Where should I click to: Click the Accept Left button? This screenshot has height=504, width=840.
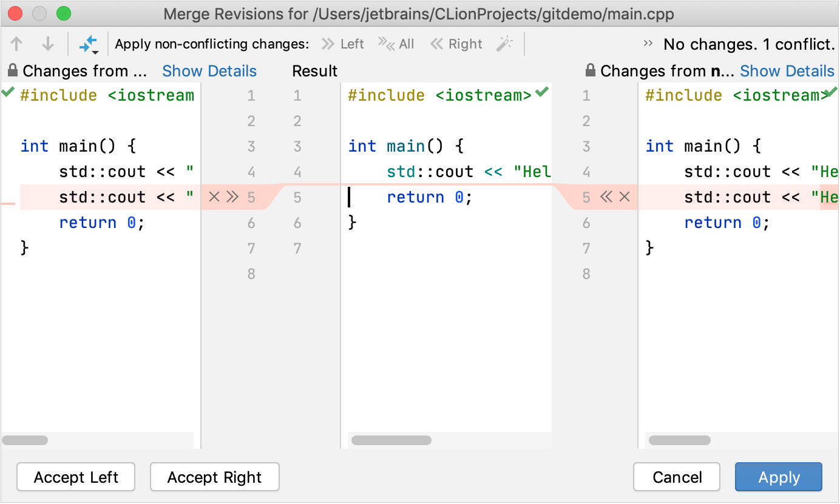click(x=75, y=477)
